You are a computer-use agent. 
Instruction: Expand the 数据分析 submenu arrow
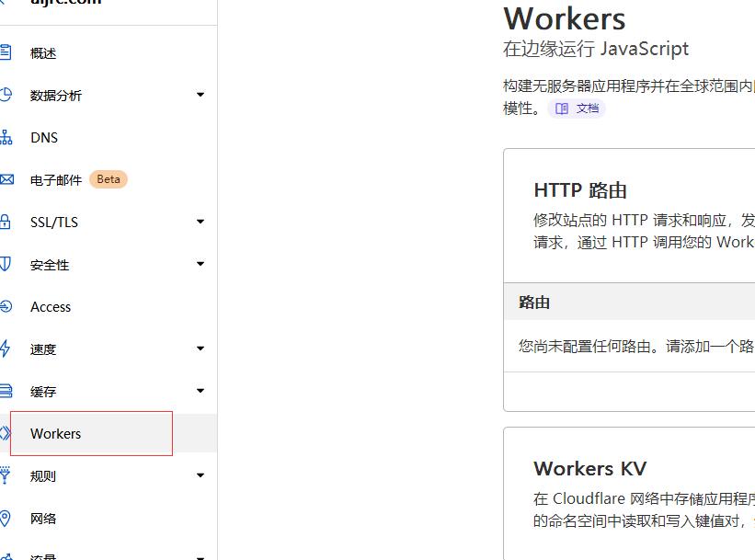click(x=200, y=95)
